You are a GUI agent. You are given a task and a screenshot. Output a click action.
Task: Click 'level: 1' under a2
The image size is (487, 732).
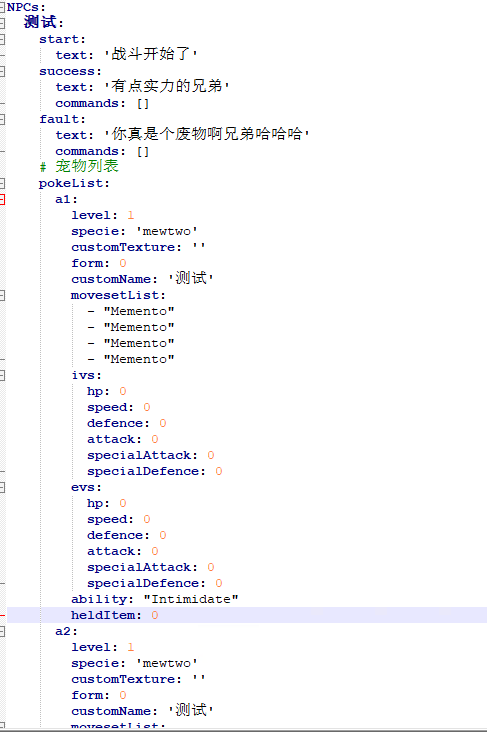tap(102, 647)
